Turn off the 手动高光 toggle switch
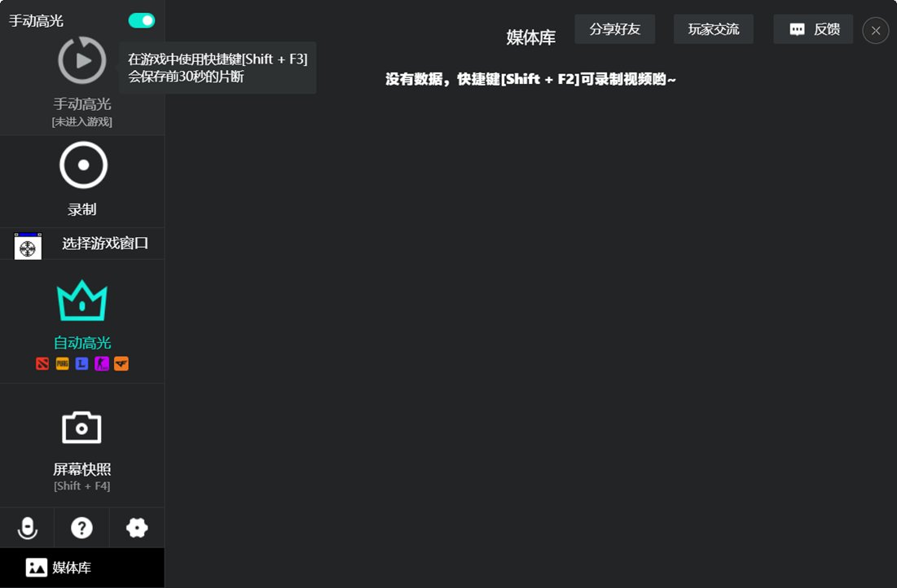Screen dimensions: 897x588 pos(141,20)
